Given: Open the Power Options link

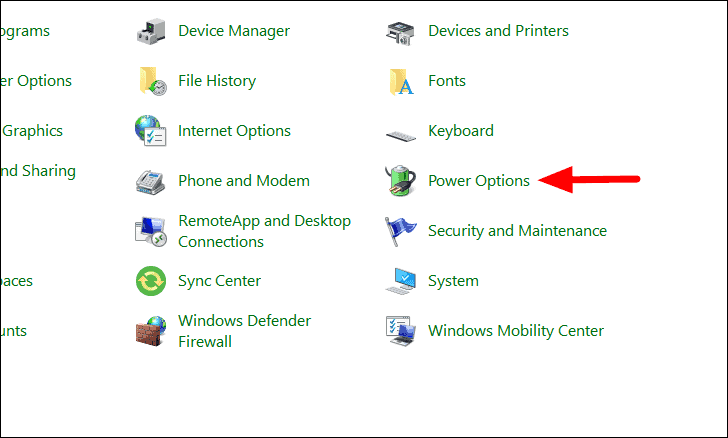Looking at the screenshot, I should click(479, 181).
